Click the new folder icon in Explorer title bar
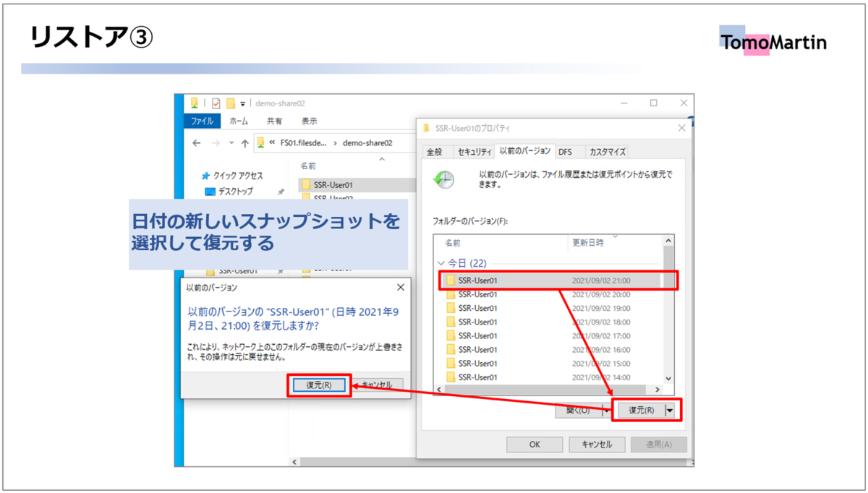Viewport: 868px width, 493px height. 231,103
